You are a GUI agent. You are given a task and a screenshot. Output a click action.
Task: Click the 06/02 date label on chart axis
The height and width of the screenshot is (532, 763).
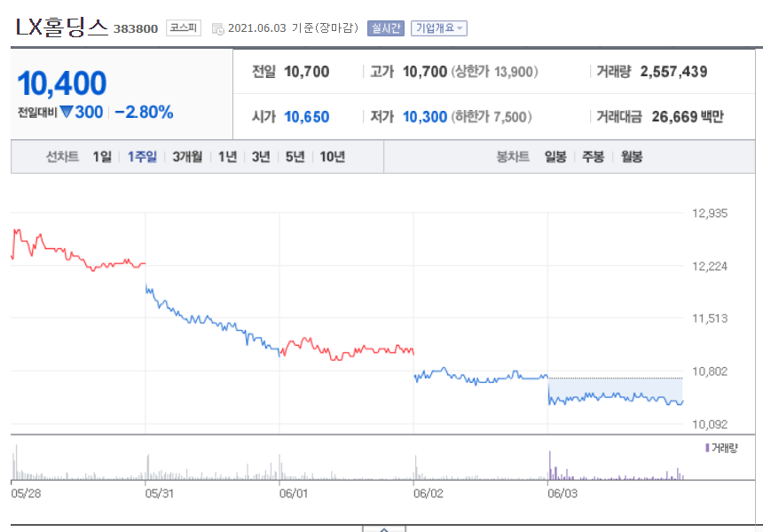click(x=429, y=494)
